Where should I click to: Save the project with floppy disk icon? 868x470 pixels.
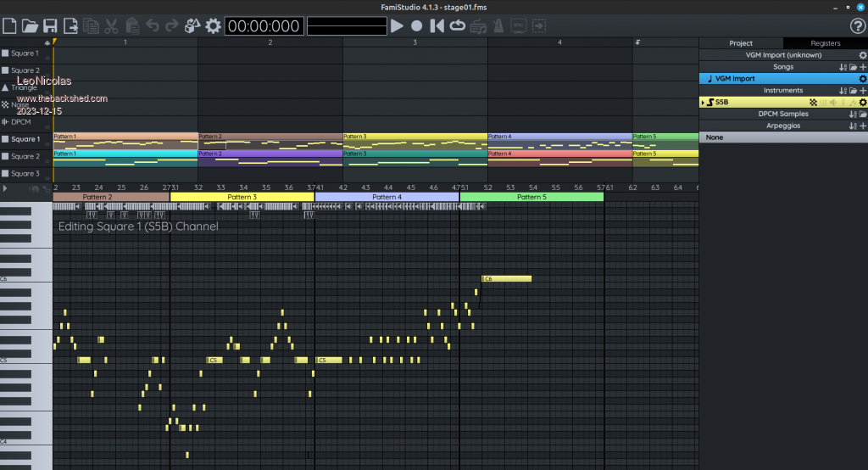point(50,25)
